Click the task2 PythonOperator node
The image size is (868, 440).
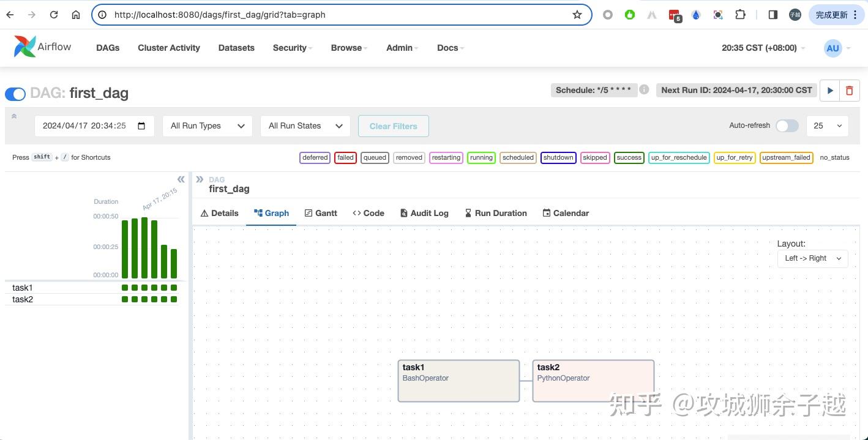[x=593, y=381]
